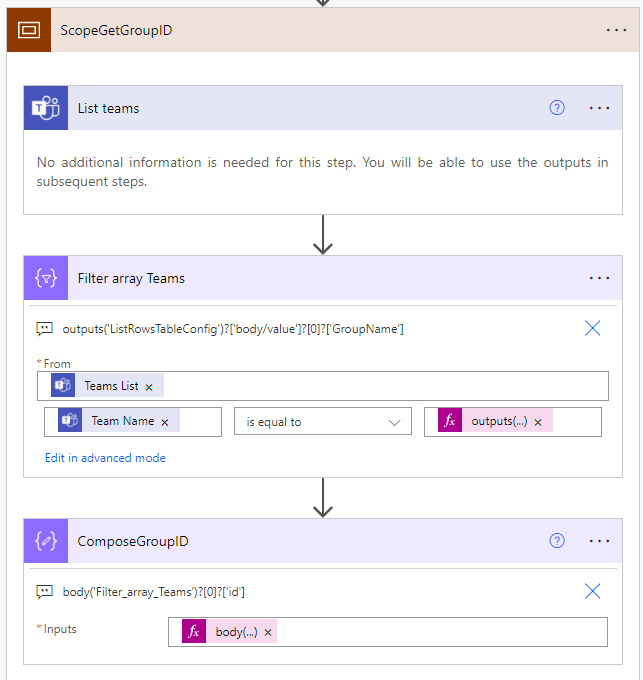Click the ScopeGetGroupID scope icon
Viewport: 643px width, 680px height.
pyautogui.click(x=29, y=30)
